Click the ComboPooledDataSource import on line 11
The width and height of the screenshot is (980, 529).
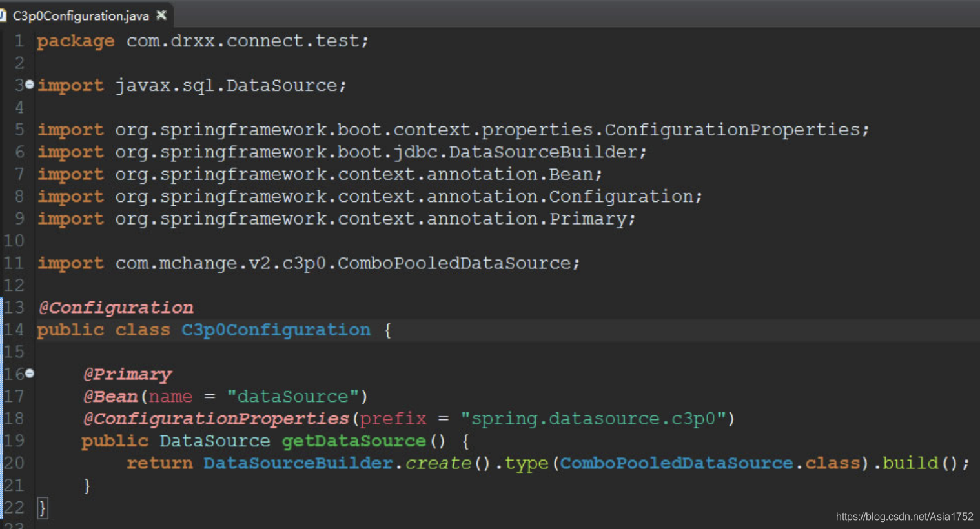(x=309, y=264)
